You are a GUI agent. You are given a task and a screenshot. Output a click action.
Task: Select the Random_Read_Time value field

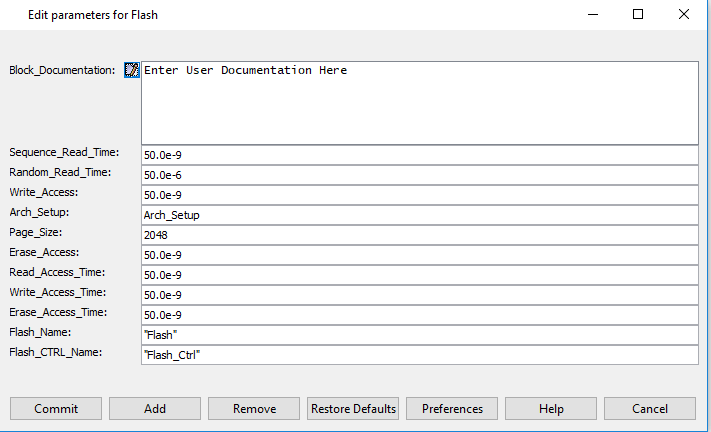pos(420,175)
